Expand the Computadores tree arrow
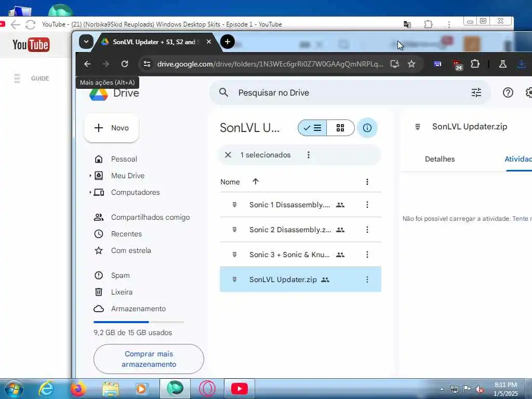The image size is (532, 399). pyautogui.click(x=90, y=192)
